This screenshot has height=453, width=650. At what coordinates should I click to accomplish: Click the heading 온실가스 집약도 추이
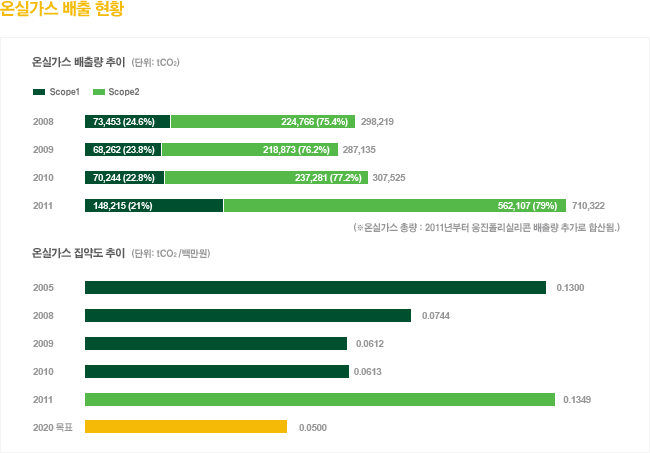pos(78,253)
